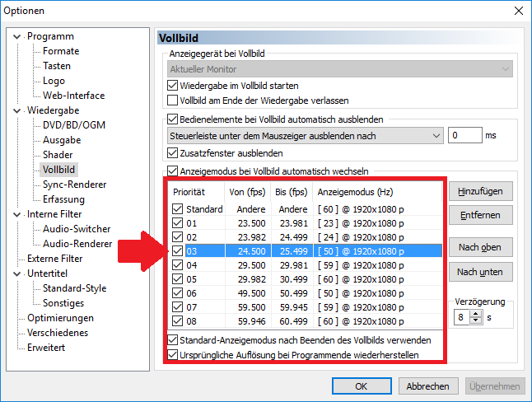
Task: Cancel with the Abbrechen button
Action: 428,386
